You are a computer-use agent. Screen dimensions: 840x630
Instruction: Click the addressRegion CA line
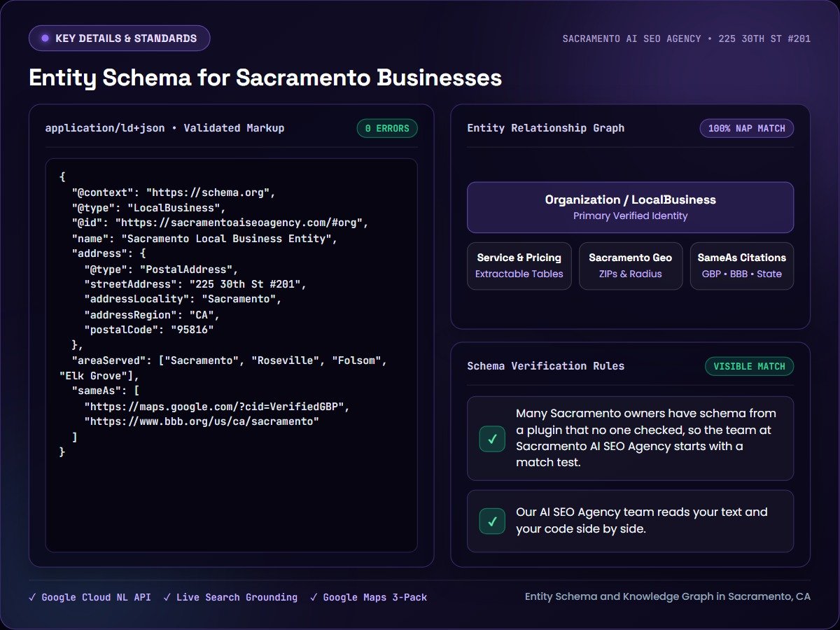[x=152, y=315]
